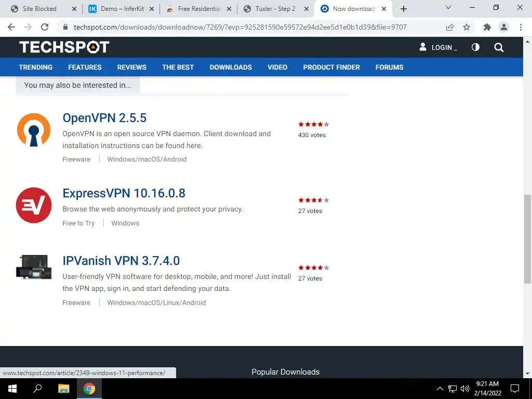Click the address bar URL

pos(240,27)
